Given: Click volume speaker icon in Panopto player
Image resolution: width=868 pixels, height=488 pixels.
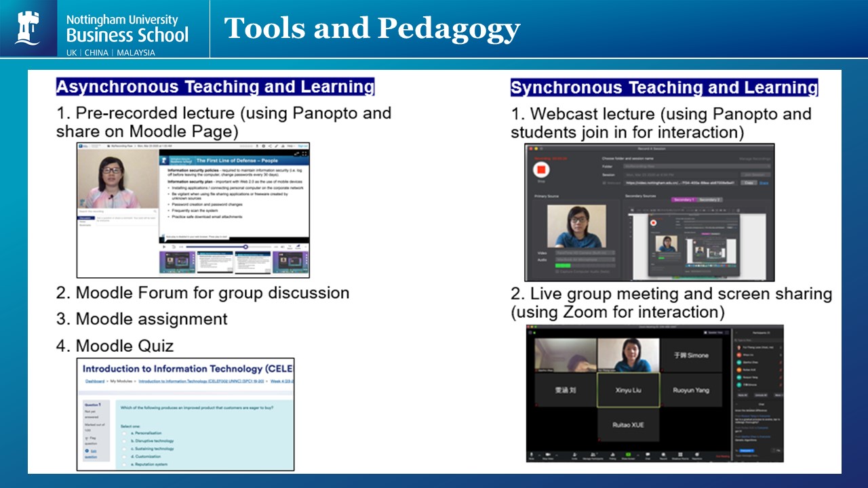Looking at the screenshot, I should [283, 247].
